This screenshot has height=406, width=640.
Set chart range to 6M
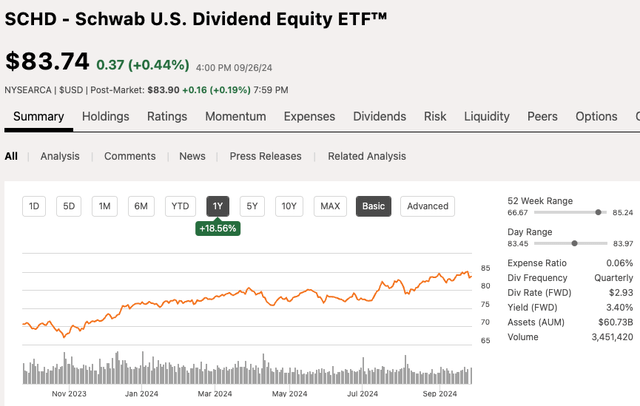pyautogui.click(x=141, y=207)
